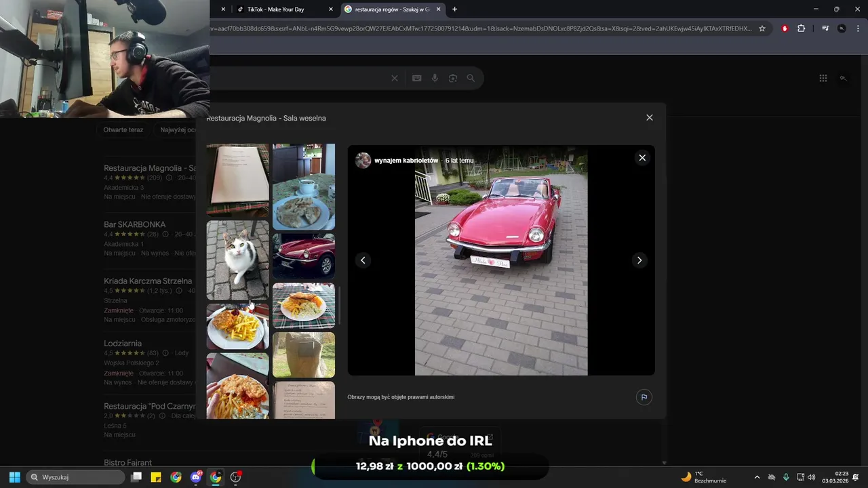Open Bistro Fajrant listing
The height and width of the screenshot is (488, 868).
click(128, 463)
